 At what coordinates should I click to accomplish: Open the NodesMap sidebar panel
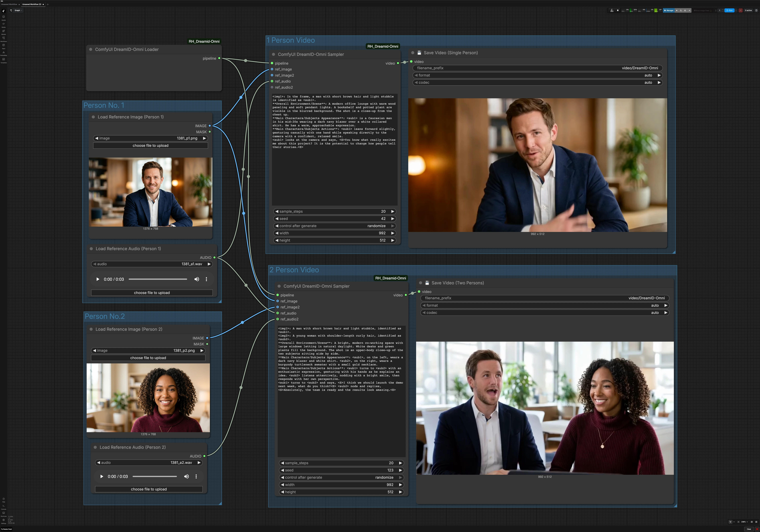tap(4, 53)
